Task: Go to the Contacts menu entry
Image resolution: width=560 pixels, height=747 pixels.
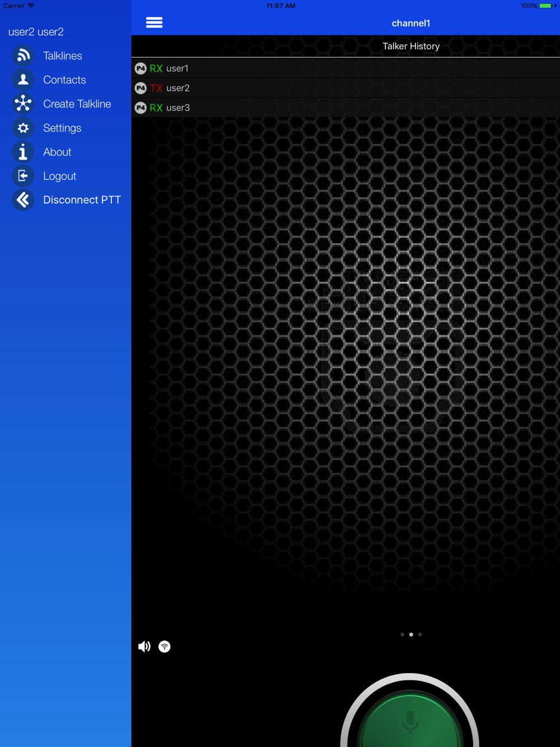Action: pos(64,80)
